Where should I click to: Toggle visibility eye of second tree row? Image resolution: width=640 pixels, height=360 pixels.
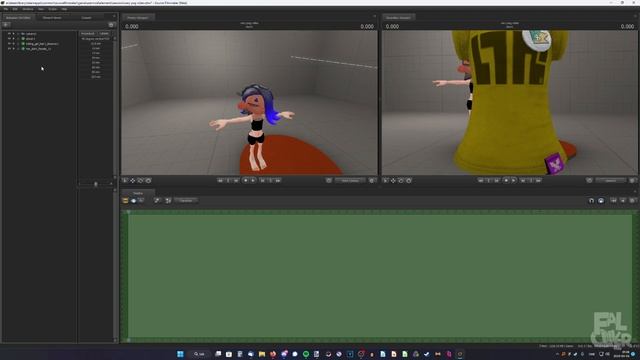click(x=9, y=38)
